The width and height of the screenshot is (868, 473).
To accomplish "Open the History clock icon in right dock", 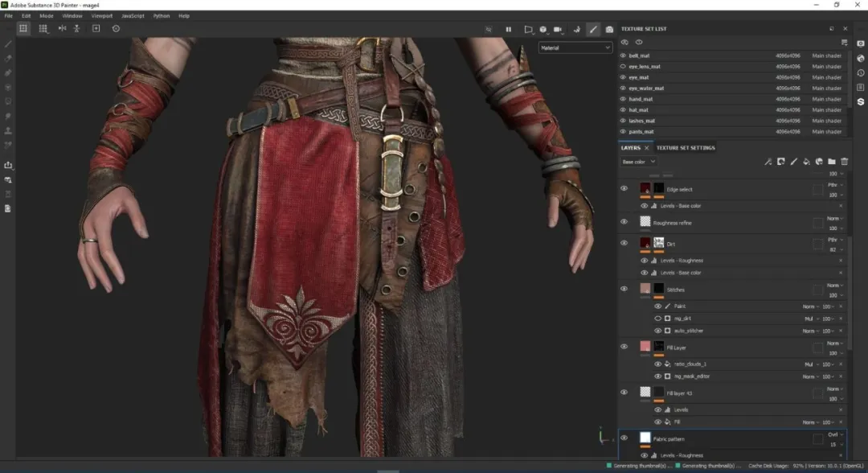I will pos(860,72).
